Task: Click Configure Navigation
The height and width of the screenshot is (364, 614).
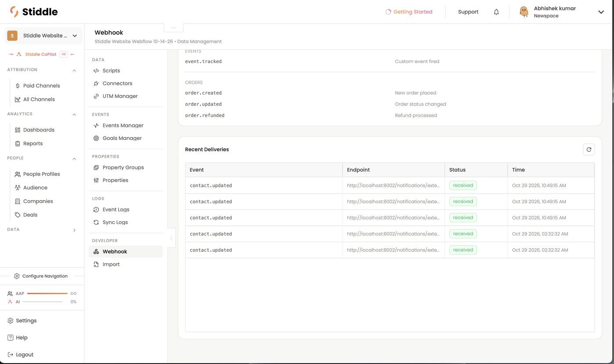Action: (x=41, y=276)
